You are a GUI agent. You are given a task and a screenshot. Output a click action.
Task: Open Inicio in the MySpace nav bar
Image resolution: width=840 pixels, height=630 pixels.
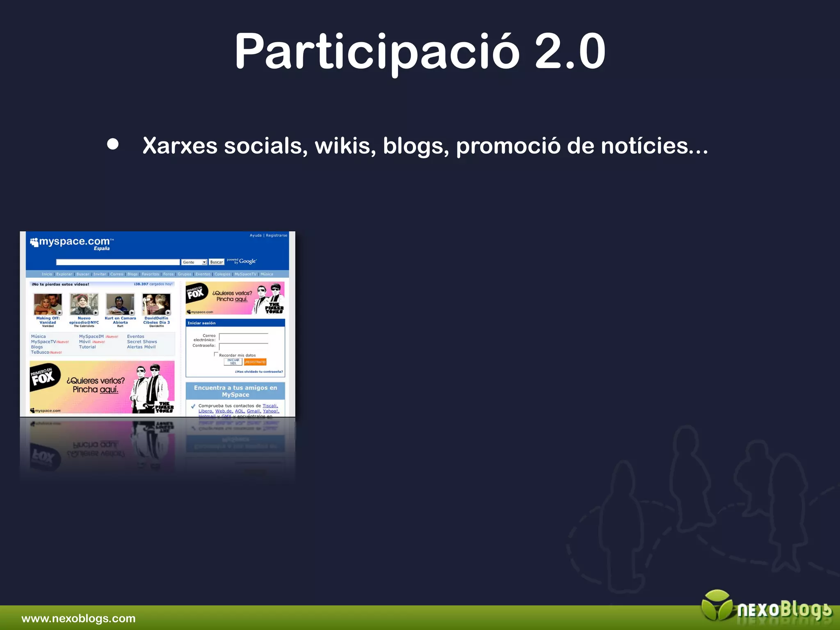tap(47, 274)
